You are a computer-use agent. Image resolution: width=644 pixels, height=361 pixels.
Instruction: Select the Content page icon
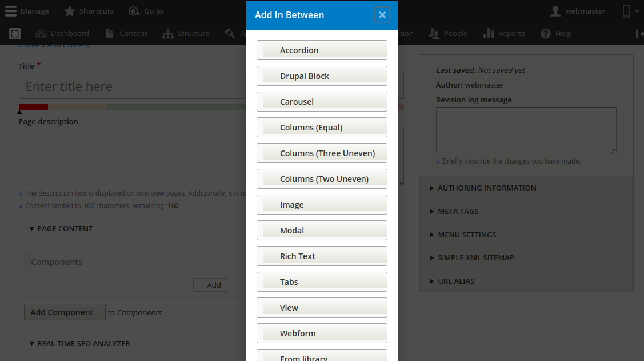[x=110, y=33]
